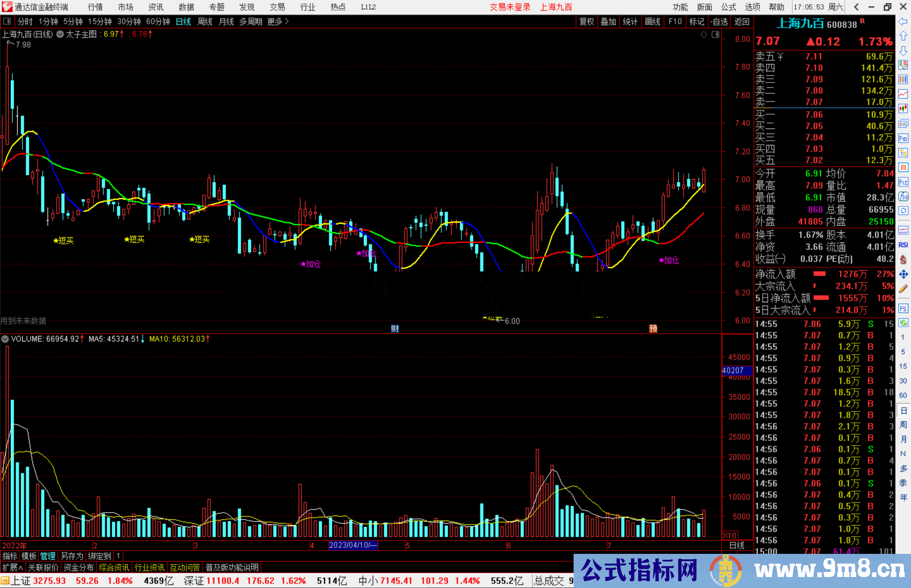Image resolution: width=911 pixels, height=588 pixels.
Task: Click the red trend line chart icon
Action: tap(903, 94)
